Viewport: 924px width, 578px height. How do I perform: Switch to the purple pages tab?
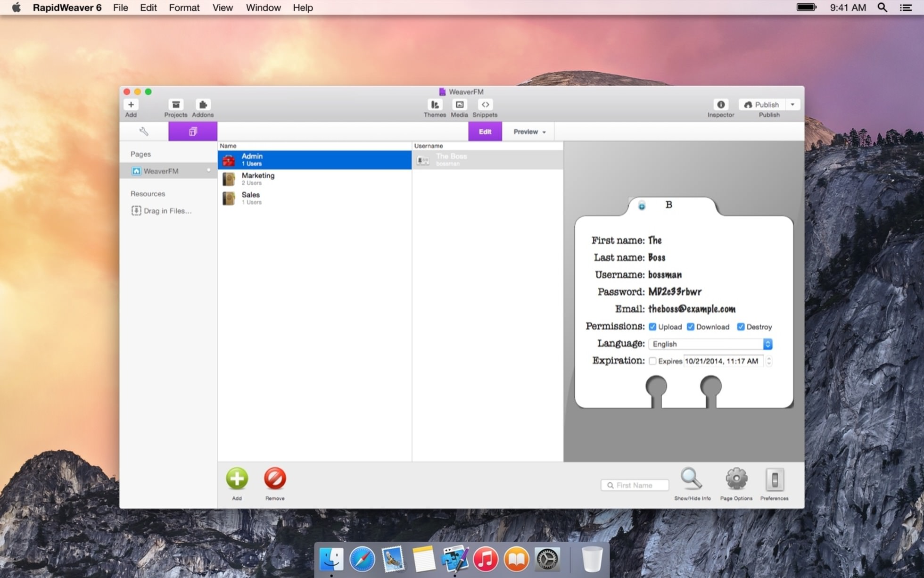193,132
